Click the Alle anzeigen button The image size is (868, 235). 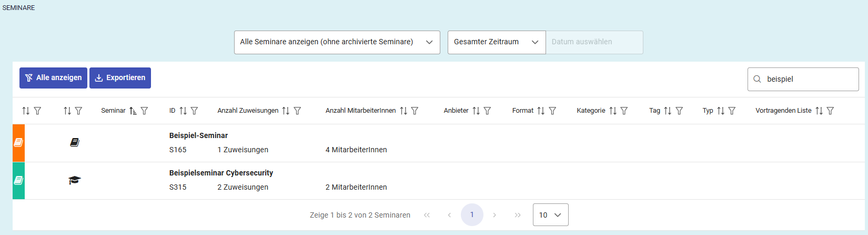tap(53, 78)
